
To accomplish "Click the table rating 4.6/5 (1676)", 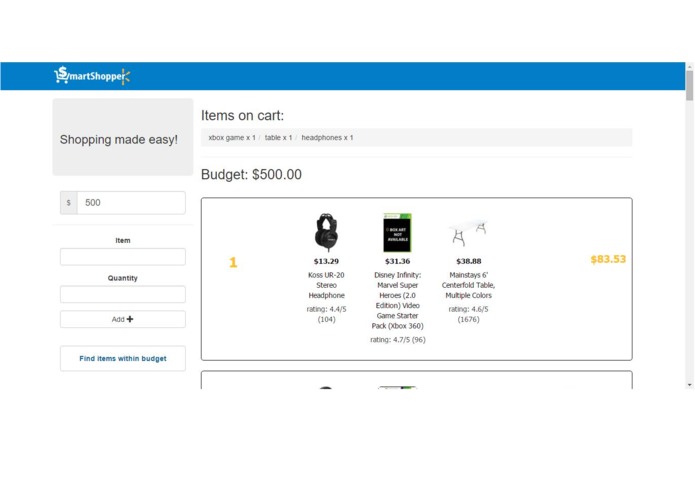I will [x=469, y=314].
